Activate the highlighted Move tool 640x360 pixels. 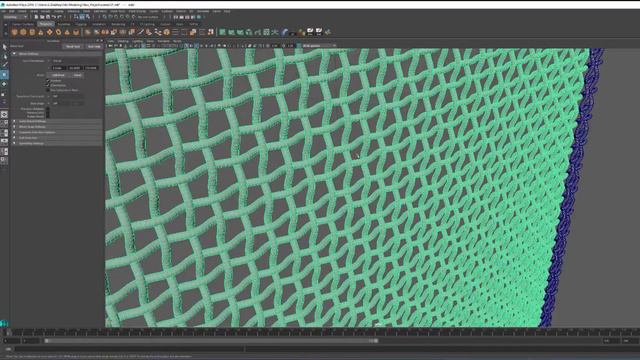pos(4,75)
